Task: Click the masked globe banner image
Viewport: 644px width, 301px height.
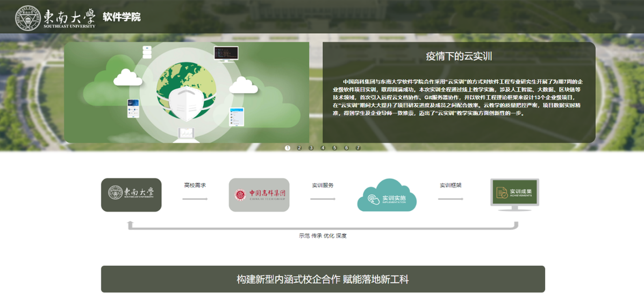Action: [x=187, y=92]
